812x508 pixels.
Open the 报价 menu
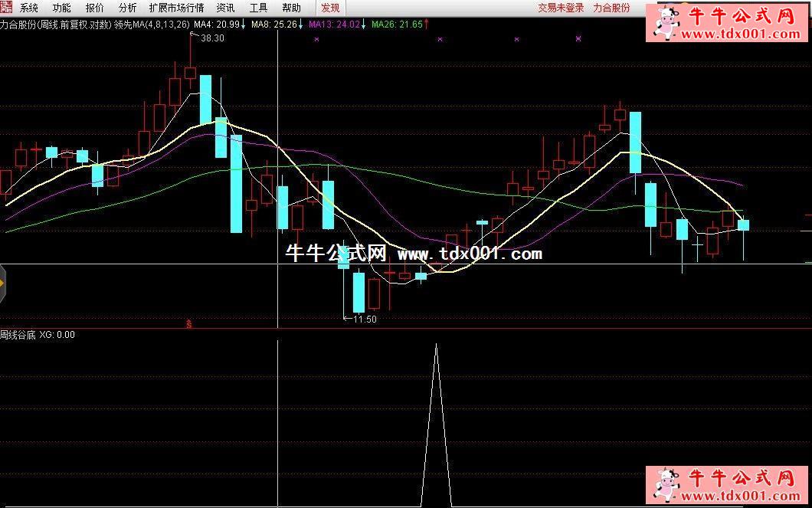[x=95, y=8]
